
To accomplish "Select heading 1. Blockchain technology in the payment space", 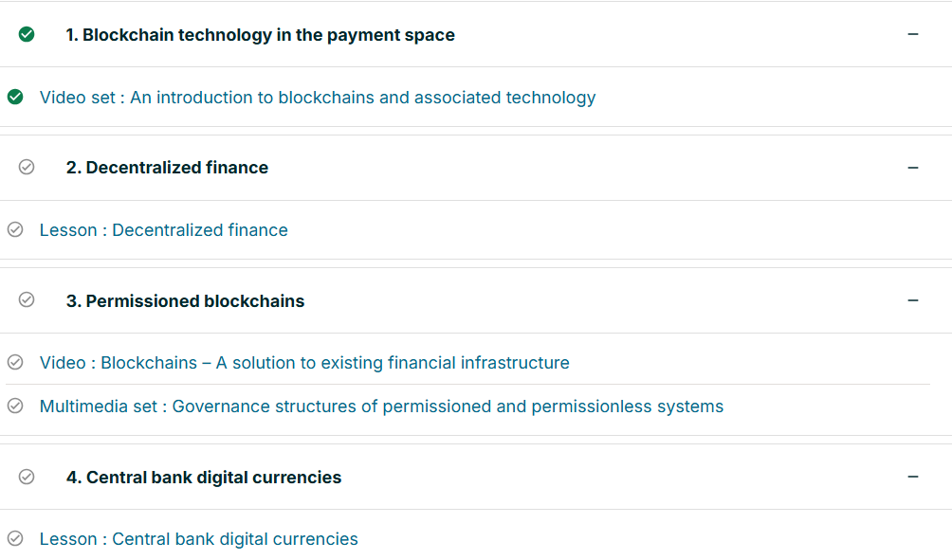I will pos(260,35).
